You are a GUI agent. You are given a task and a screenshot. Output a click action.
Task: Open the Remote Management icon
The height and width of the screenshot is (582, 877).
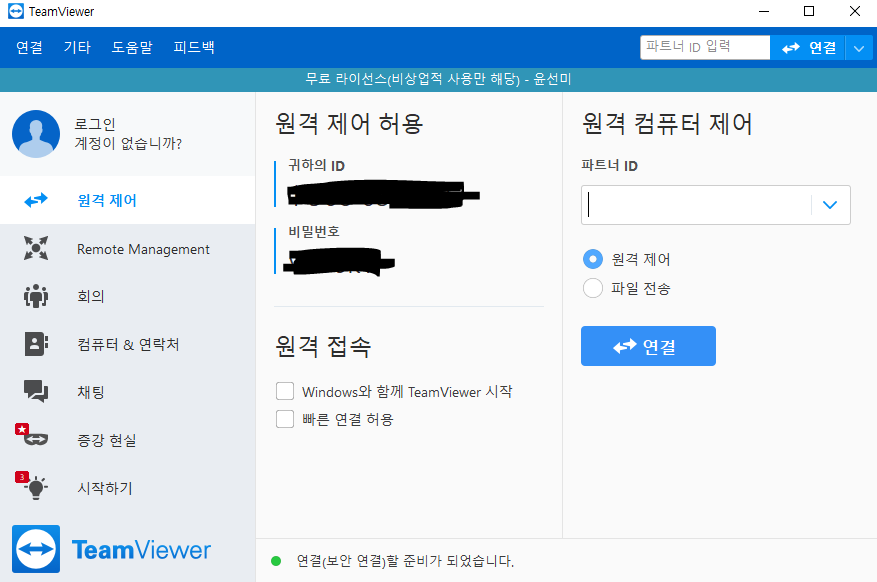36,248
